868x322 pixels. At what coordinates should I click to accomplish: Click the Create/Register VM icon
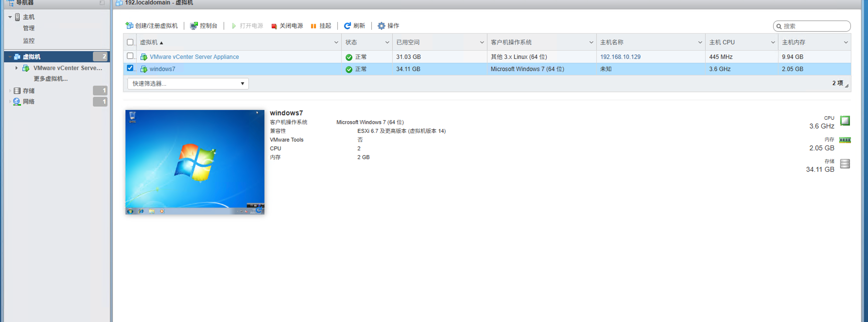(129, 26)
